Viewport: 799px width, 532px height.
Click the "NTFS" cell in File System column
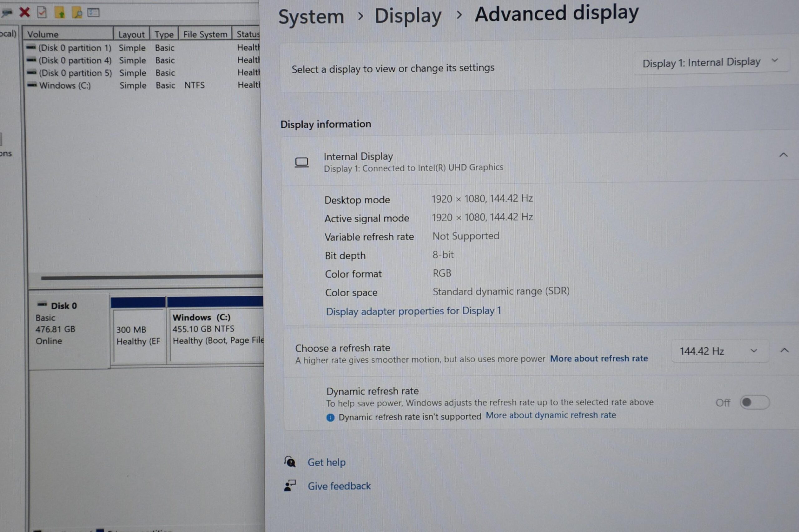(194, 85)
